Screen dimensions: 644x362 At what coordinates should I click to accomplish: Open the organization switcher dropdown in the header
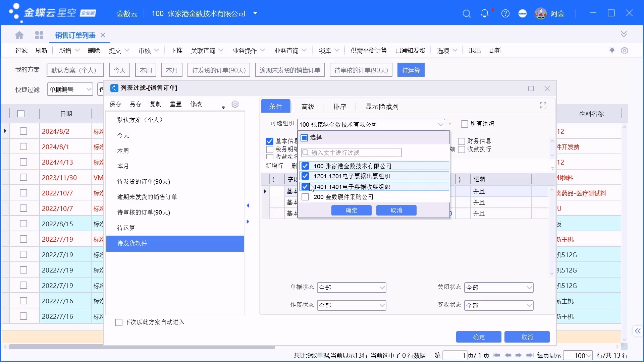coord(255,13)
